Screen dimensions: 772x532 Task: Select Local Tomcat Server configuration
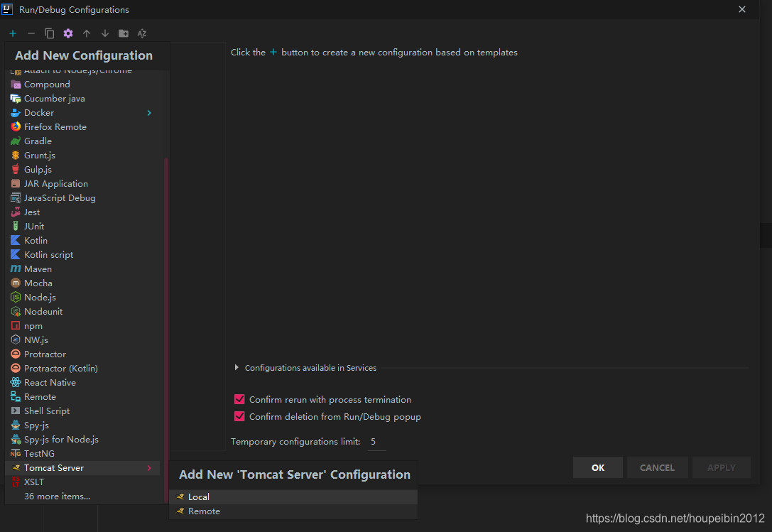pos(293,497)
